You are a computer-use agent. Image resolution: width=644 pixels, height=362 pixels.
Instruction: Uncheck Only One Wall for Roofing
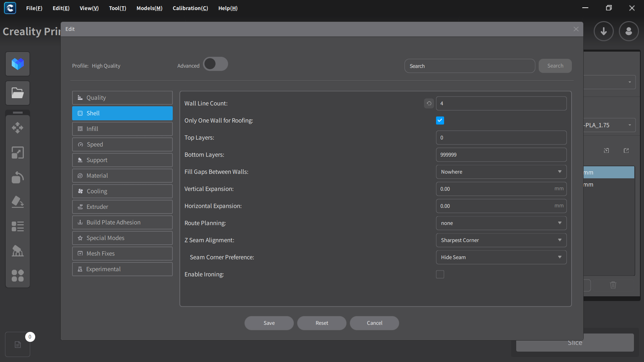(x=440, y=120)
